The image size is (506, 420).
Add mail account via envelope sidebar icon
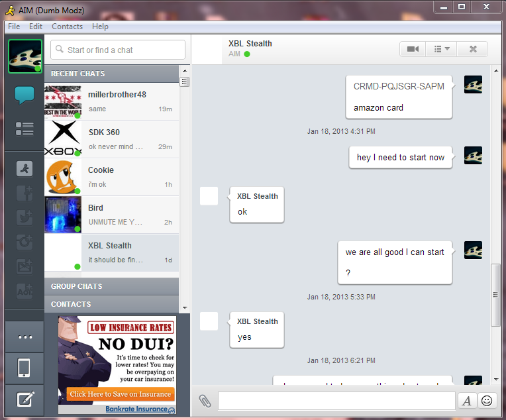[x=25, y=267]
